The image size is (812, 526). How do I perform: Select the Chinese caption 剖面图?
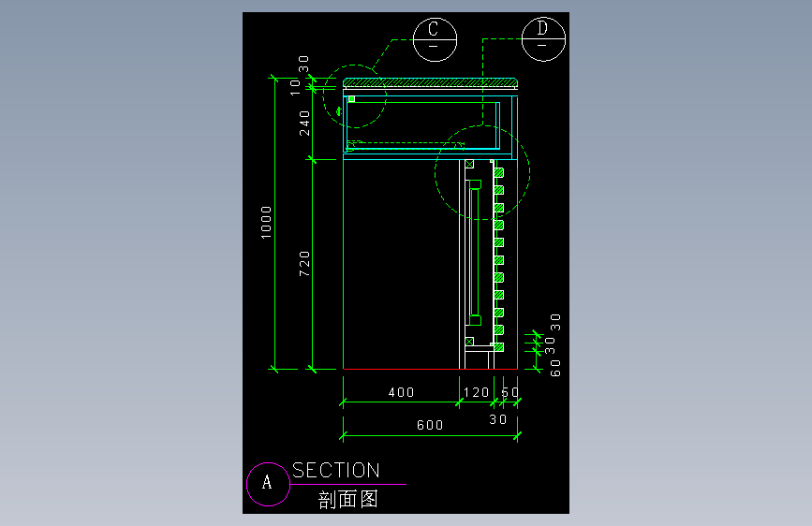pyautogui.click(x=348, y=500)
